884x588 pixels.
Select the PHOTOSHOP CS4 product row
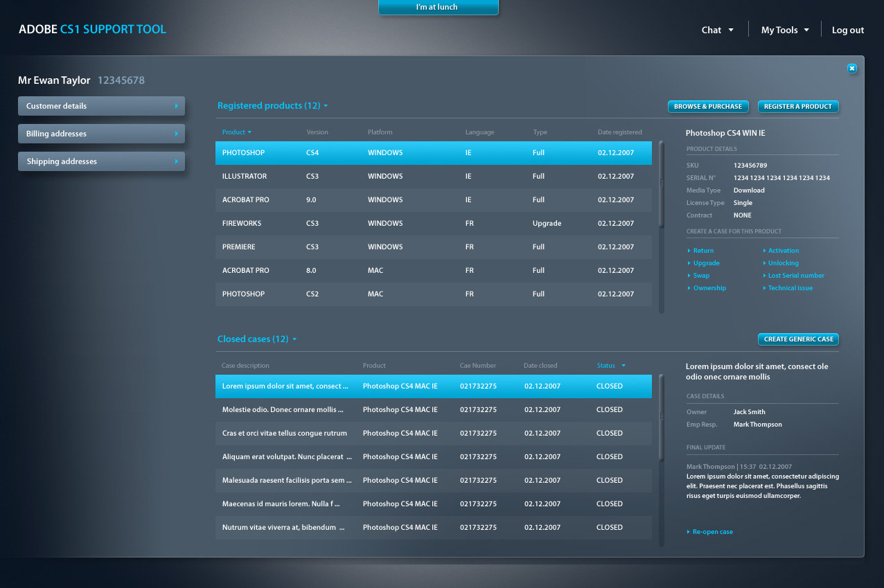[434, 152]
